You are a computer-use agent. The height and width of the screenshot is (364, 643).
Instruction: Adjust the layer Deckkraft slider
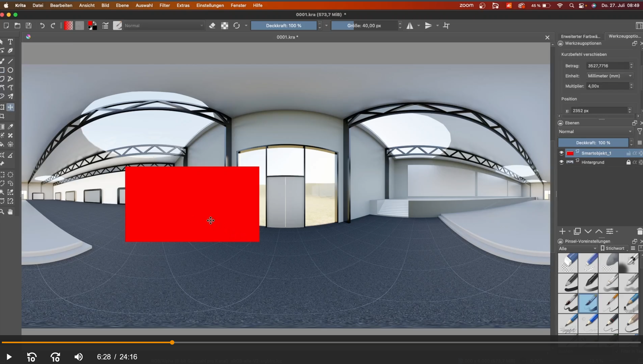[x=593, y=143]
